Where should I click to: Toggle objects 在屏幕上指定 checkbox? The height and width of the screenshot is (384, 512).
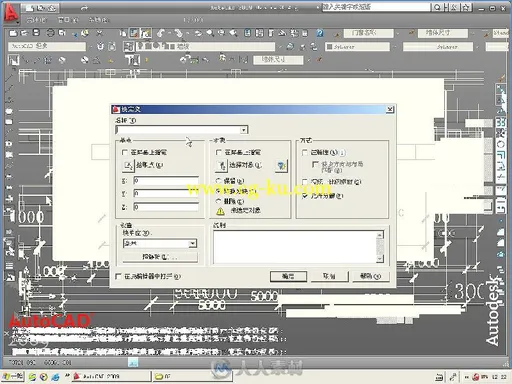click(219, 152)
